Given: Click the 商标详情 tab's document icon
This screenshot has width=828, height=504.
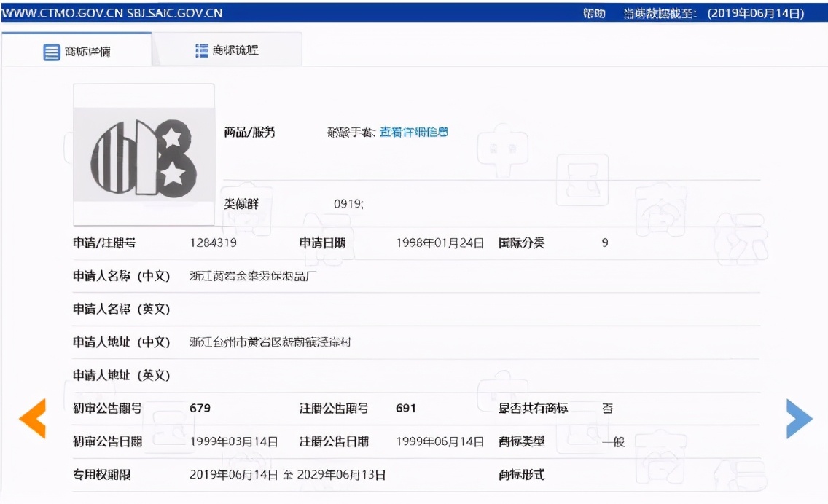Looking at the screenshot, I should (50, 51).
